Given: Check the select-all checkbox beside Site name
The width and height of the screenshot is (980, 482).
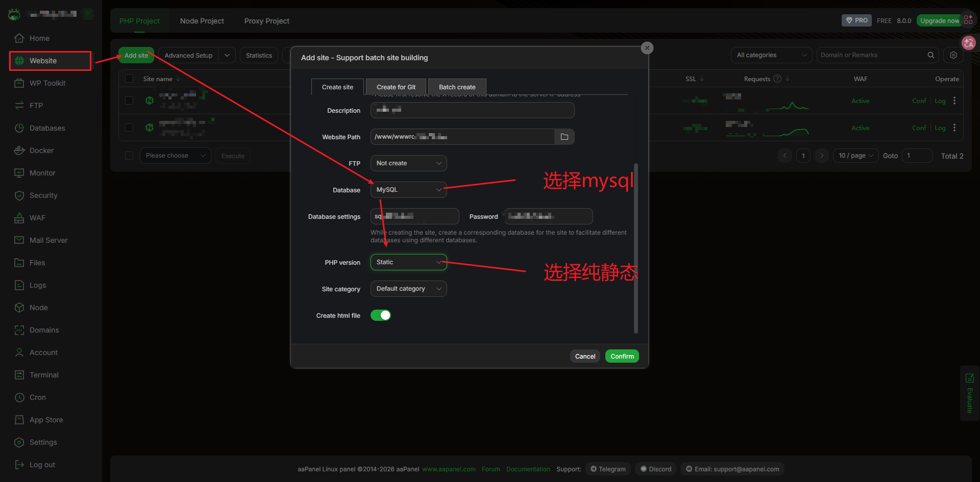Looking at the screenshot, I should 129,79.
